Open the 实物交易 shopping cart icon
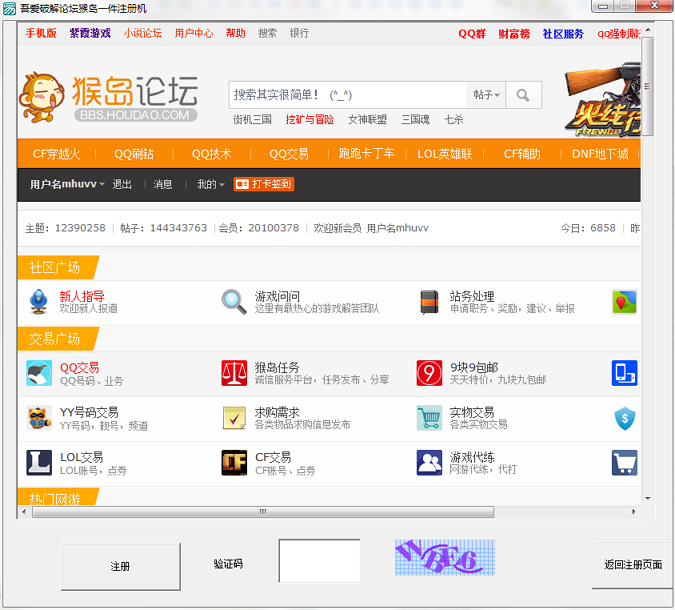The image size is (675, 610). (429, 418)
